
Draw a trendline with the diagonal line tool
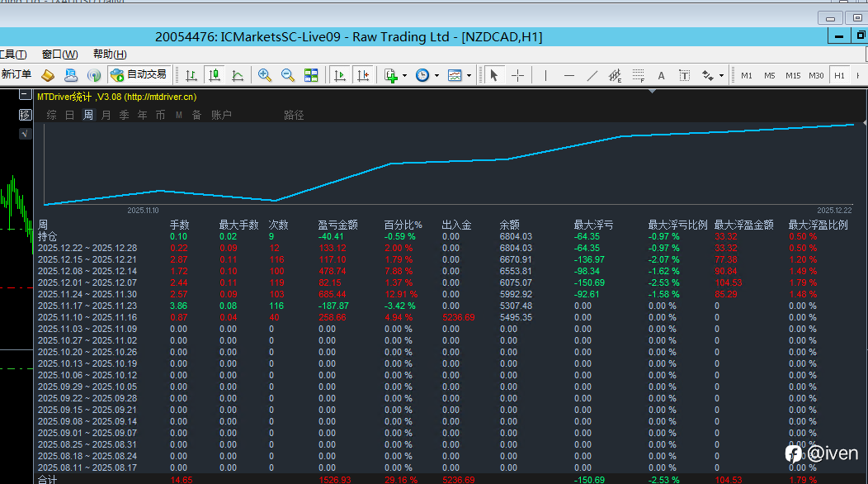click(592, 75)
